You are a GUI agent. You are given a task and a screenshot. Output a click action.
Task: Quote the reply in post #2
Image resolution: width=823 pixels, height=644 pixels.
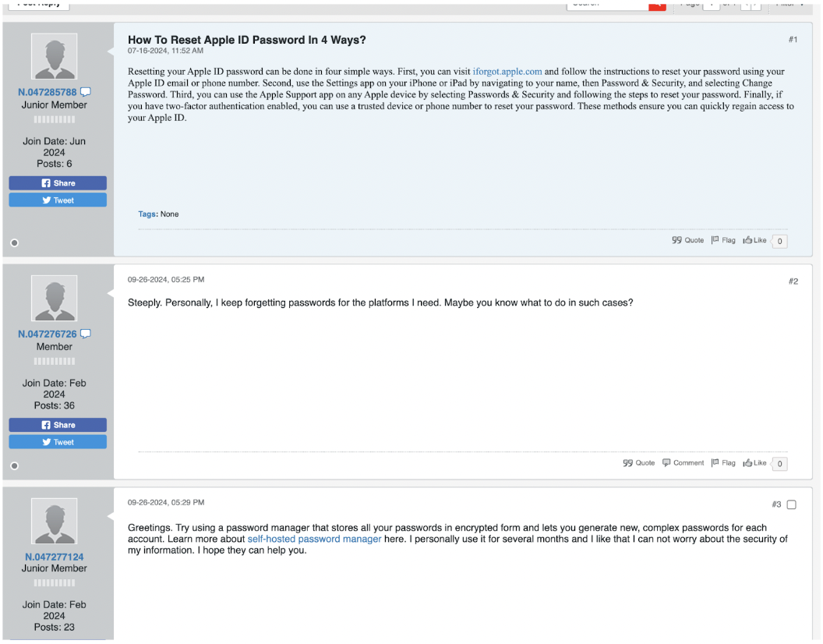pos(638,463)
